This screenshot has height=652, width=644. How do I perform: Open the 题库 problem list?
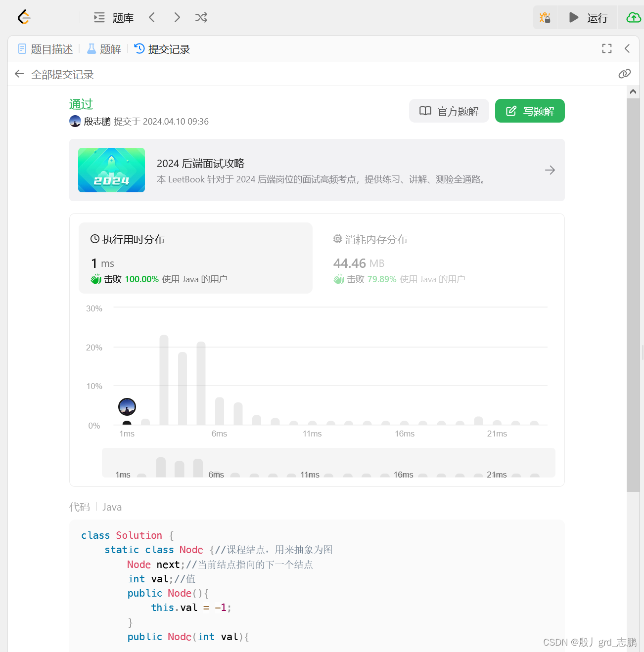click(x=114, y=18)
